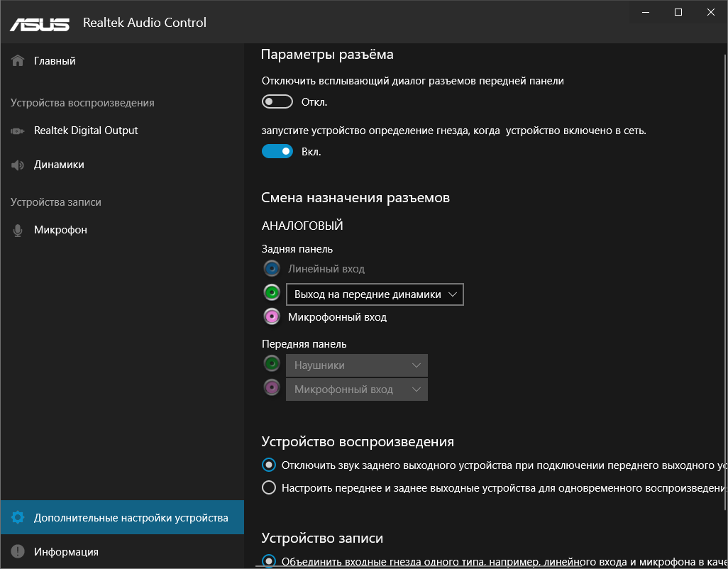Open the Динамики settings page
The height and width of the screenshot is (569, 728).
point(122,165)
